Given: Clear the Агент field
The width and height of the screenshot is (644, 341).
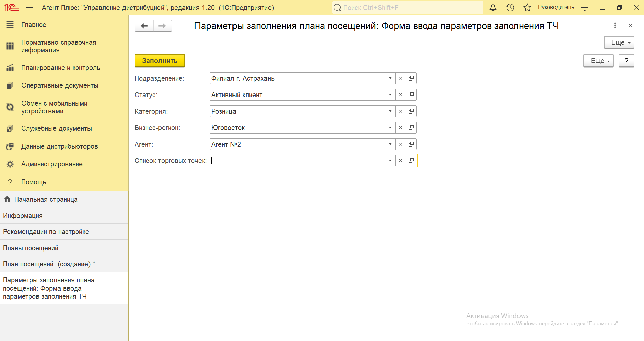Looking at the screenshot, I should point(400,144).
